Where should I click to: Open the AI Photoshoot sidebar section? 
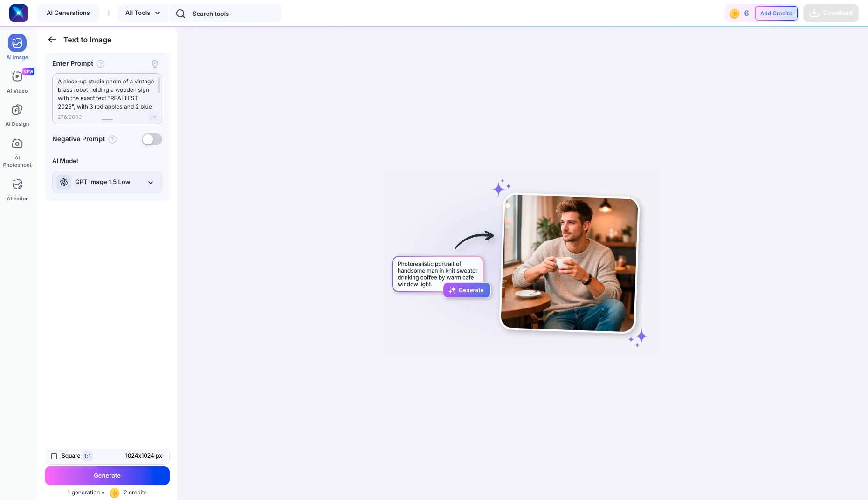(x=17, y=152)
